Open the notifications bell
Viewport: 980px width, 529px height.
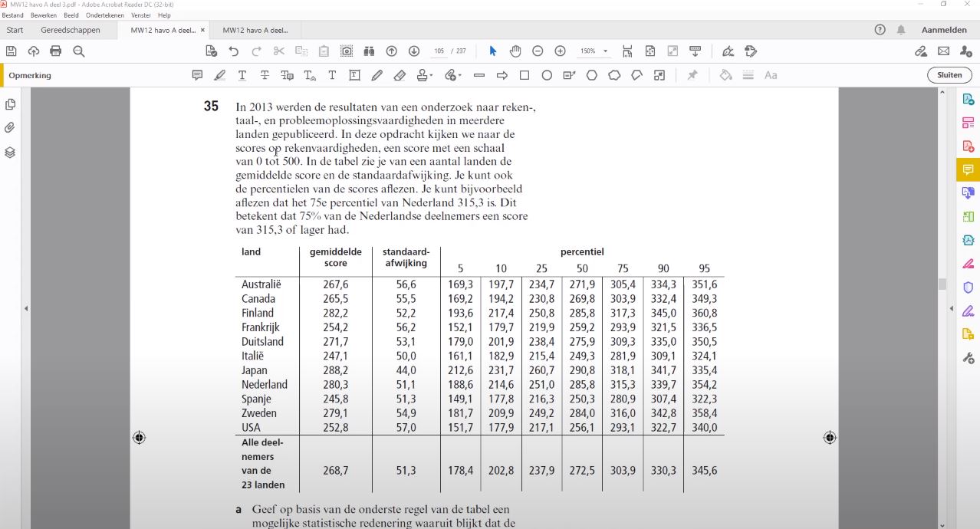pos(901,30)
